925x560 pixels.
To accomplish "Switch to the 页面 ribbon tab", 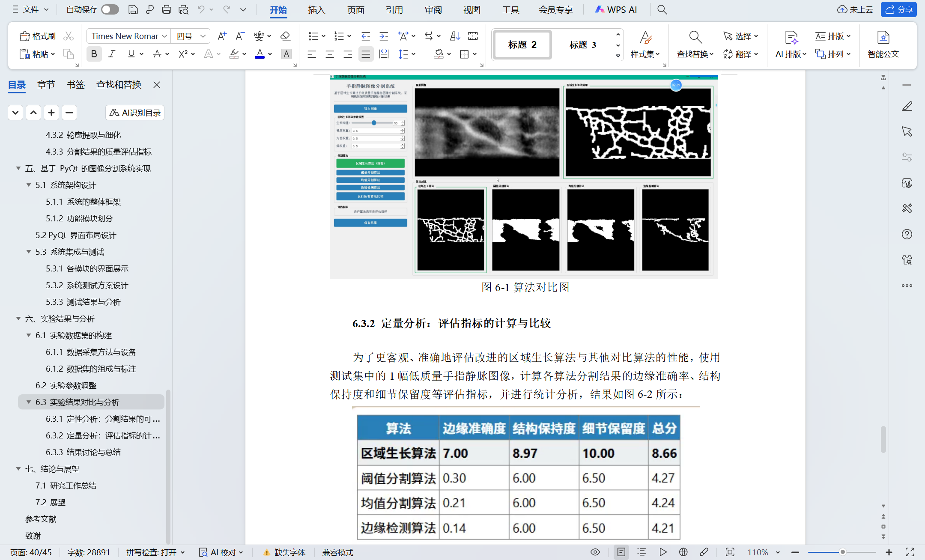I will pos(355,9).
